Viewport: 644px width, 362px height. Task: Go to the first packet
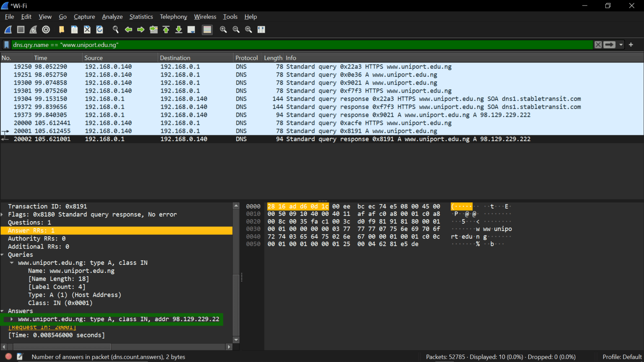[x=166, y=29]
